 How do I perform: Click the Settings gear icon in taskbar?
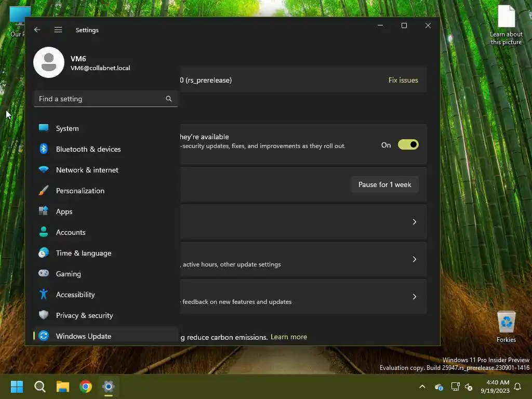pos(109,387)
